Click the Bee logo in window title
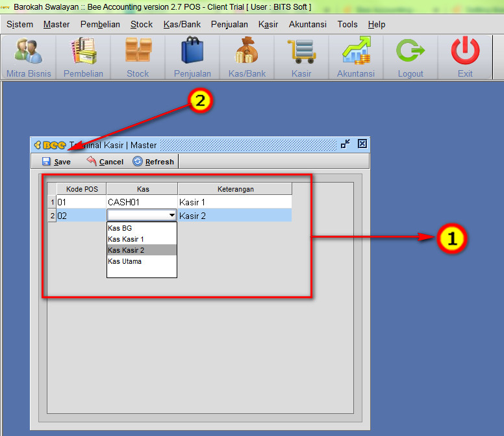The image size is (504, 436). coord(51,146)
